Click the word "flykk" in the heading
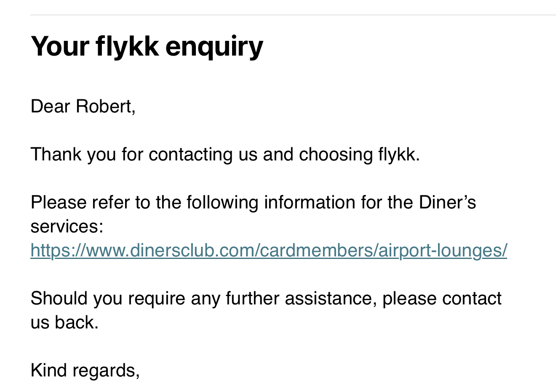Screen dimensions: 556x392 (127, 46)
